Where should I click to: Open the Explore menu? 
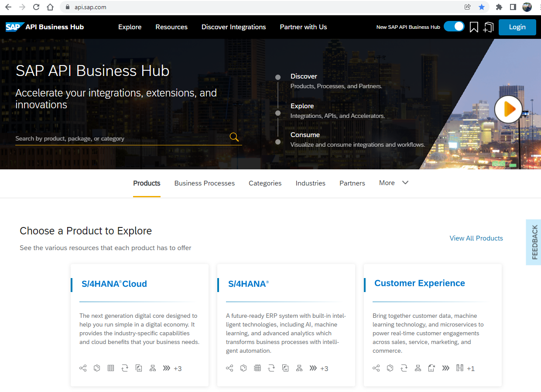(130, 27)
